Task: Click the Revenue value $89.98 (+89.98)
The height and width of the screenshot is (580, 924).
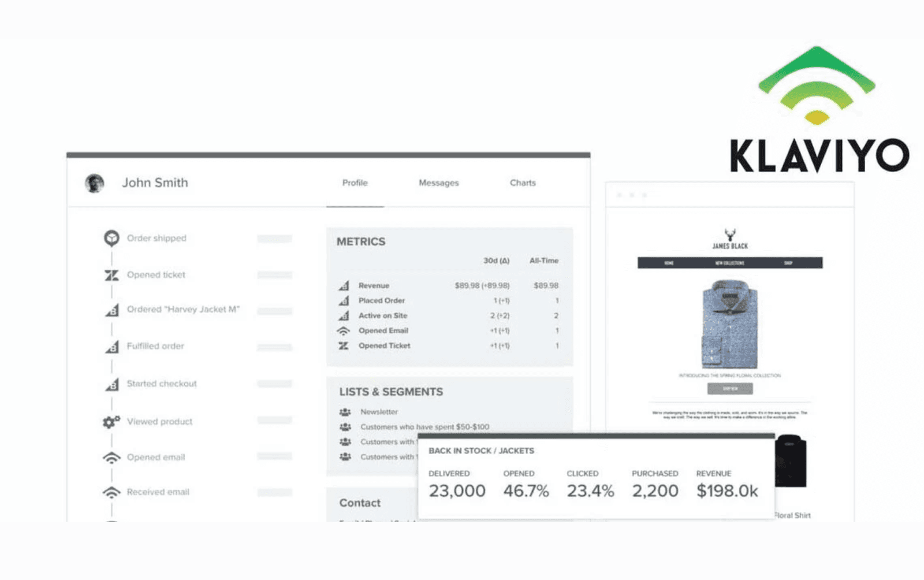Action: [482, 285]
